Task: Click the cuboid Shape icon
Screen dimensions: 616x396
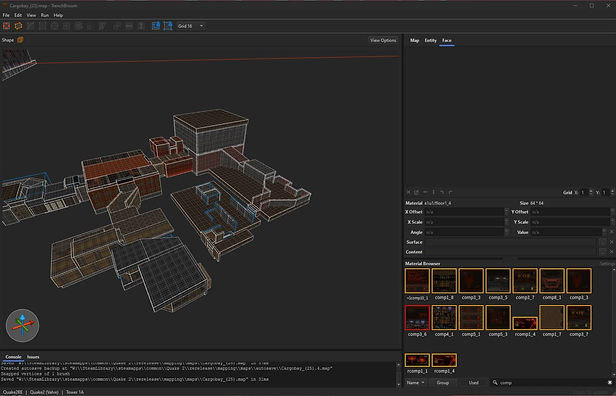Action: click(x=20, y=40)
